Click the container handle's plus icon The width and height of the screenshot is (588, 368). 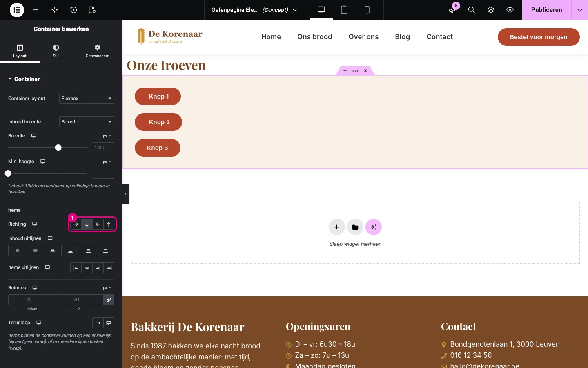click(345, 71)
